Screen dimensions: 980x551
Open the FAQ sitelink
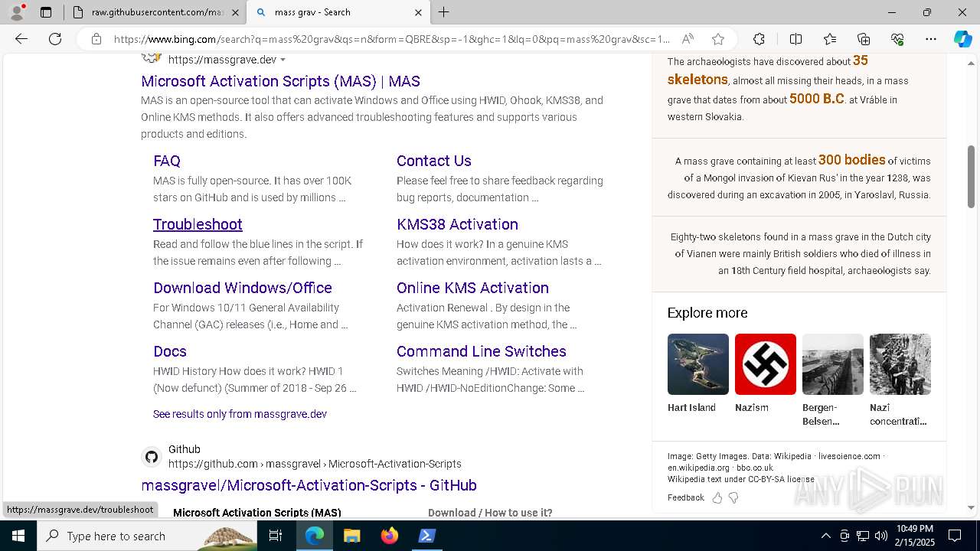click(167, 161)
